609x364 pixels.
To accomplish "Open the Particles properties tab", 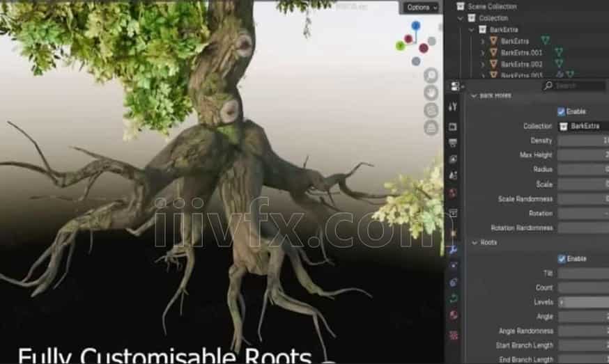I will pyautogui.click(x=453, y=266).
